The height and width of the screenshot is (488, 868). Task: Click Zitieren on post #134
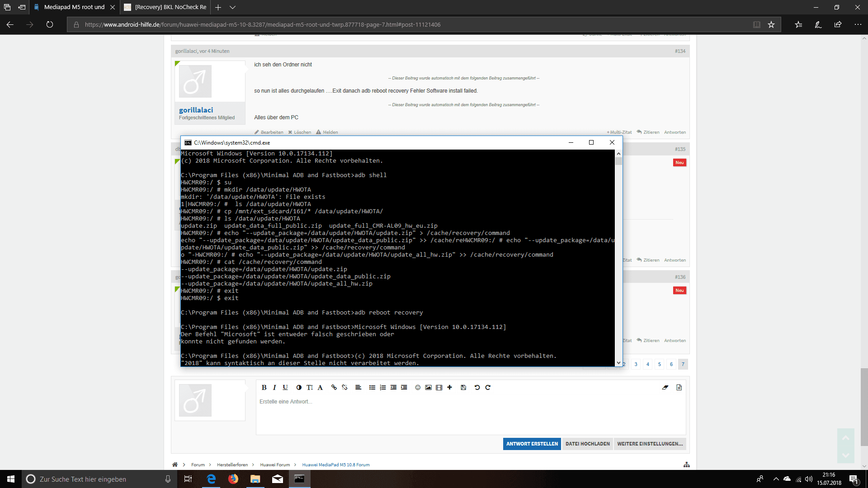tap(648, 132)
